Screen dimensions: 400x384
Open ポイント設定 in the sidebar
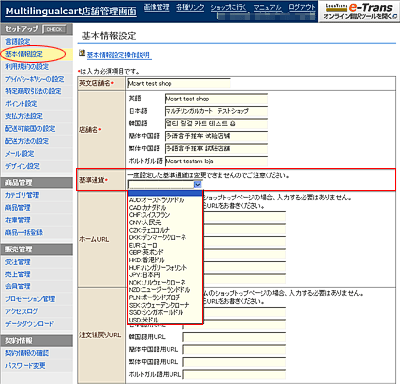tap(21, 104)
